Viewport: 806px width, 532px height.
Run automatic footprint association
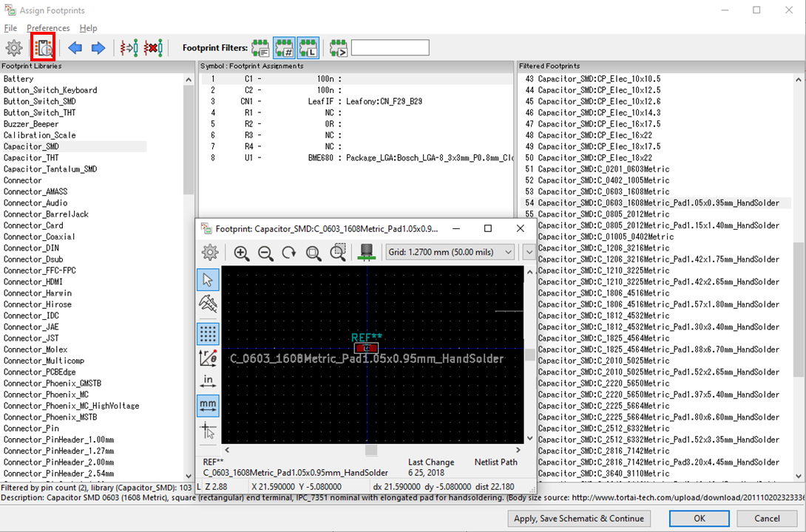(129, 48)
